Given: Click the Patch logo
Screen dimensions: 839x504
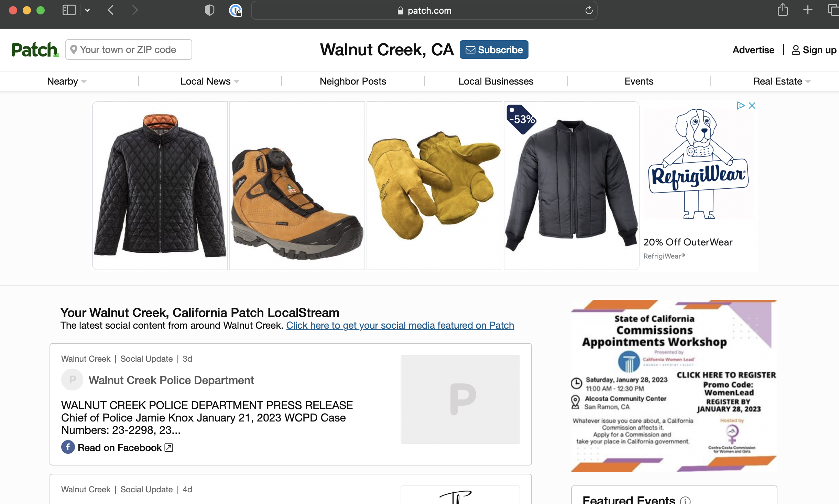Looking at the screenshot, I should pos(35,50).
